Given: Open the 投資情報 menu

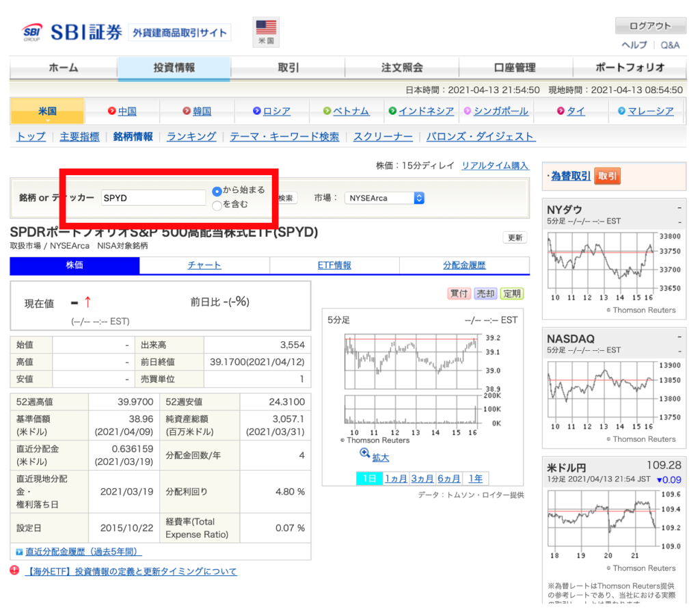Looking at the screenshot, I should (x=174, y=68).
